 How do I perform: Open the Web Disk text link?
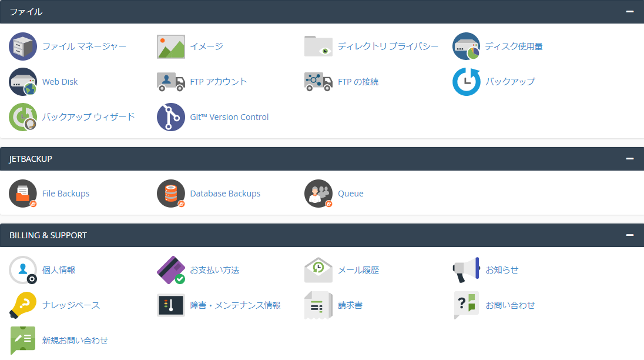[x=60, y=82]
